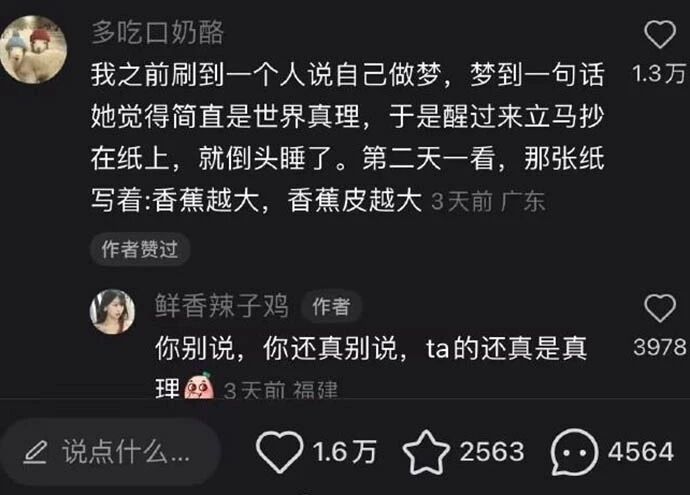Tap the pencil icon in comment box
The height and width of the screenshot is (495, 690).
coord(35,453)
